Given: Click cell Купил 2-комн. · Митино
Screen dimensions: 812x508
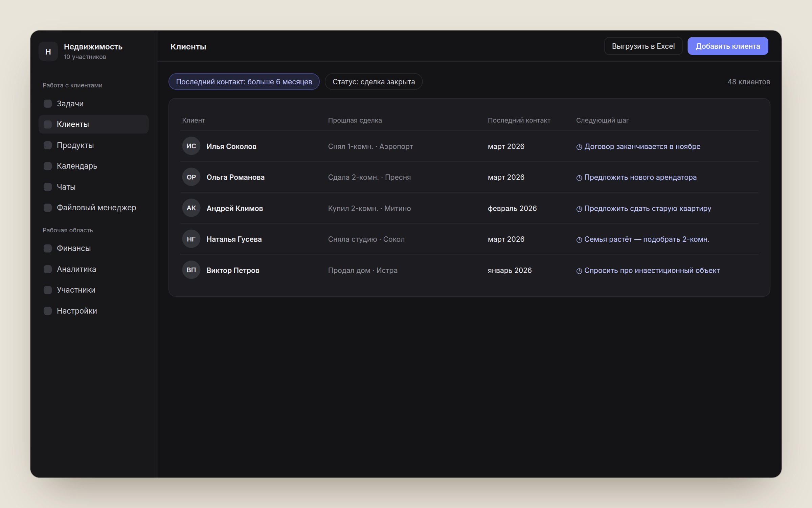Looking at the screenshot, I should (369, 208).
